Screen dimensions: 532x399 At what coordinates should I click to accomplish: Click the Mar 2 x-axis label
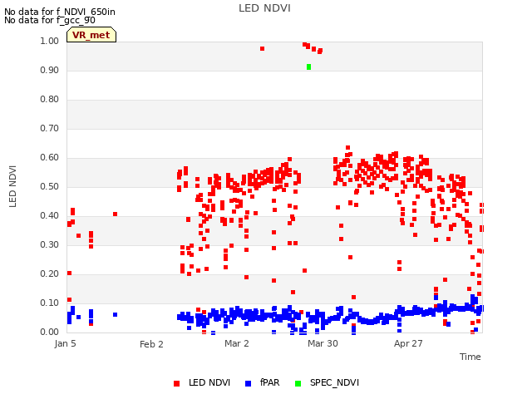[x=236, y=343]
